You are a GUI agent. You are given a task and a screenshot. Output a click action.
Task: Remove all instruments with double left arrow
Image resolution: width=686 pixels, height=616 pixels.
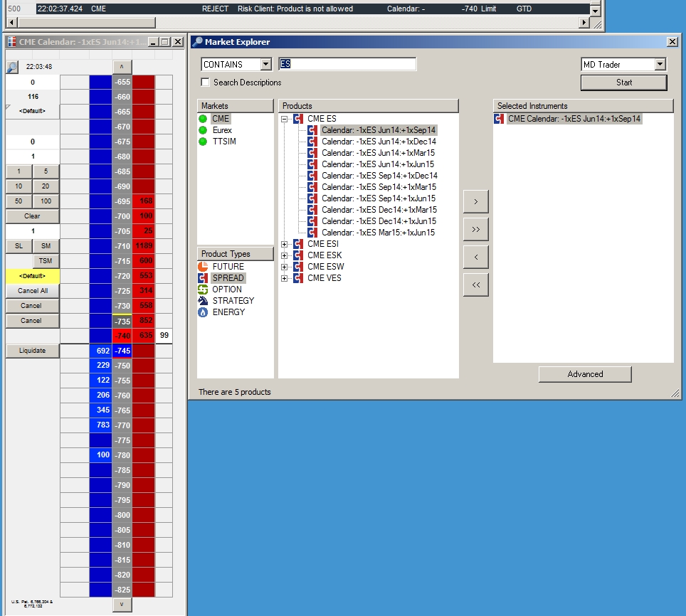pyautogui.click(x=476, y=285)
